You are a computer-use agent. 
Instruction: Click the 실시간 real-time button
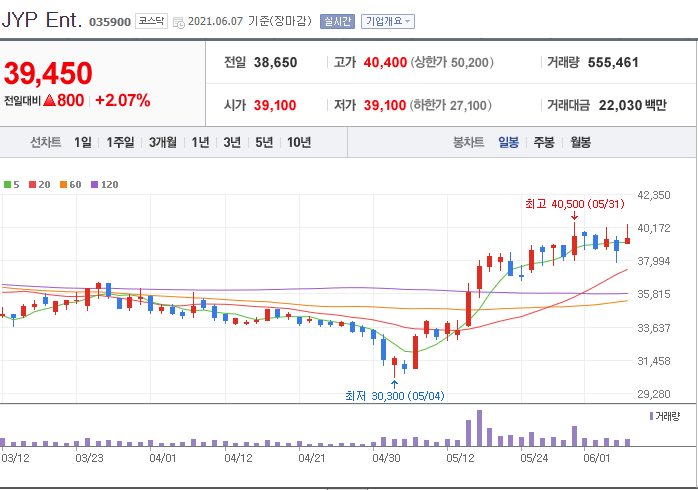[337, 21]
